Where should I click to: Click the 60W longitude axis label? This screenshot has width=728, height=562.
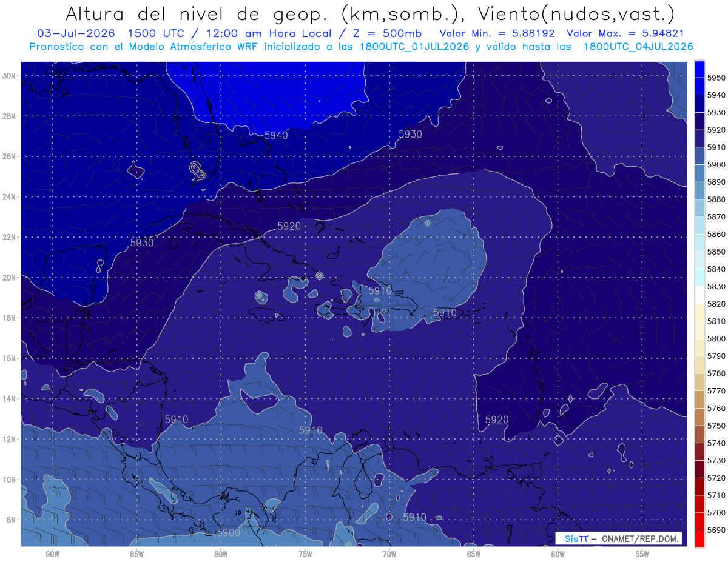tap(558, 554)
